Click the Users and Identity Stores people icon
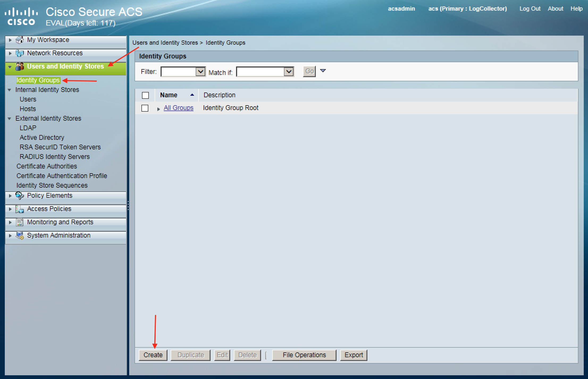 click(x=20, y=66)
